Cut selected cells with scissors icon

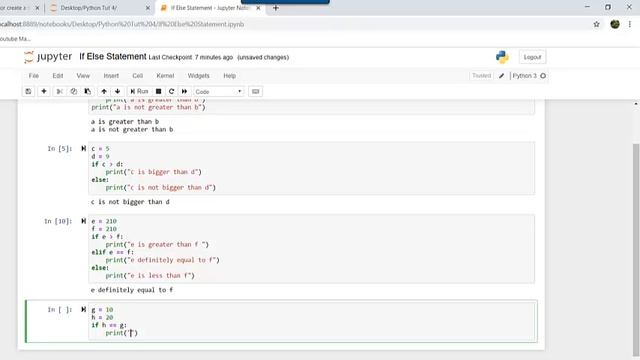click(59, 91)
